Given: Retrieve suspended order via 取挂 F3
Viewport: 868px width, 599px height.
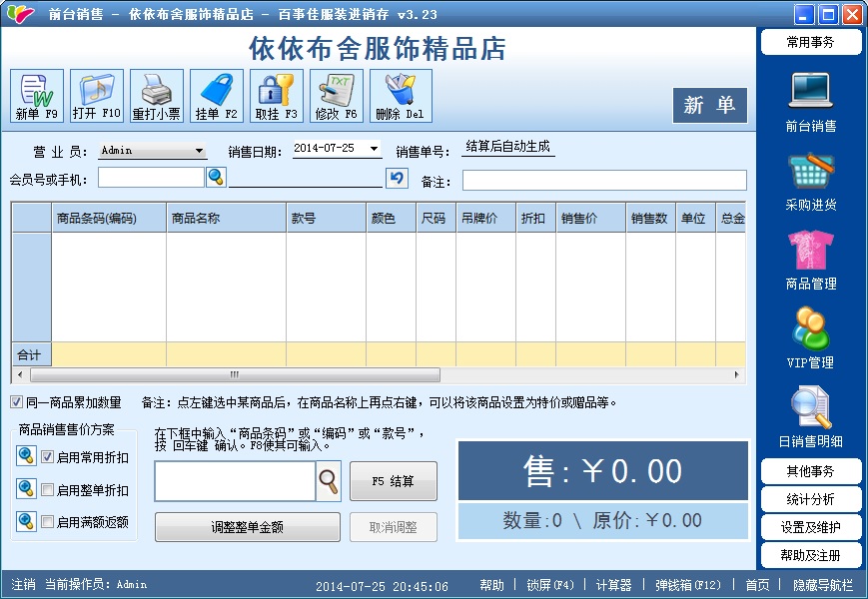Looking at the screenshot, I should [x=277, y=96].
